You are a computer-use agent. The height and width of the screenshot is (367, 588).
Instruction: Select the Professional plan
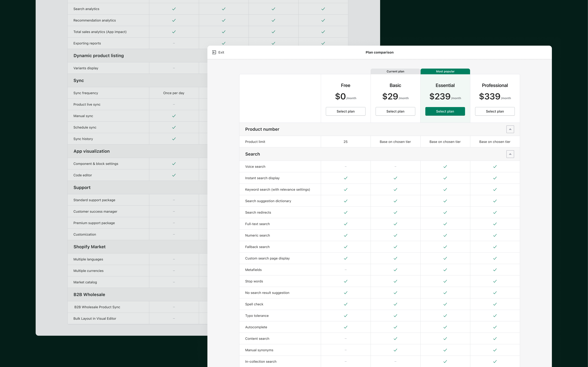tap(495, 111)
